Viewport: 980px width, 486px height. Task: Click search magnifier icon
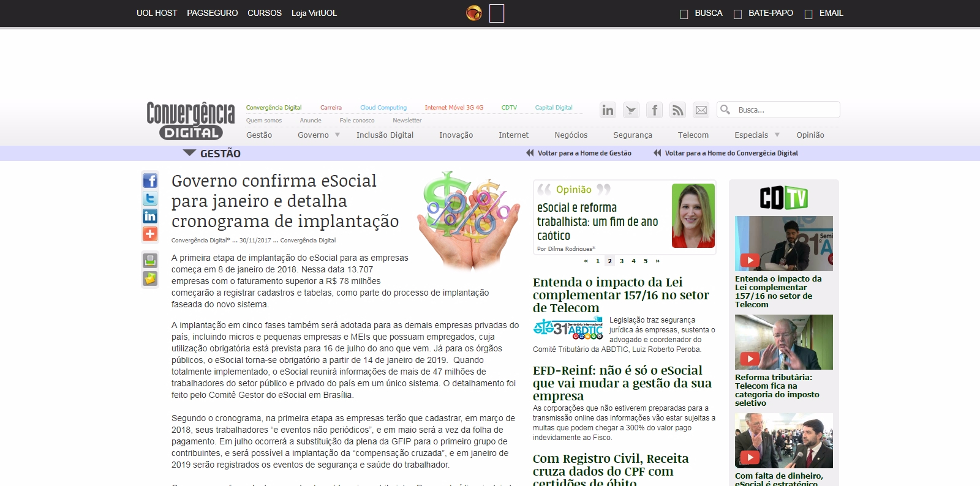725,110
